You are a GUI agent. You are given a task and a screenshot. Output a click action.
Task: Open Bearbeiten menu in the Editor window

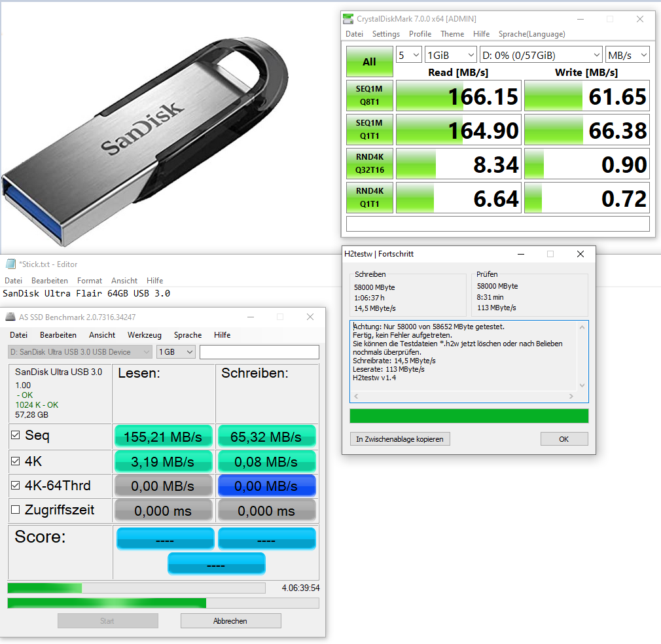click(x=49, y=280)
